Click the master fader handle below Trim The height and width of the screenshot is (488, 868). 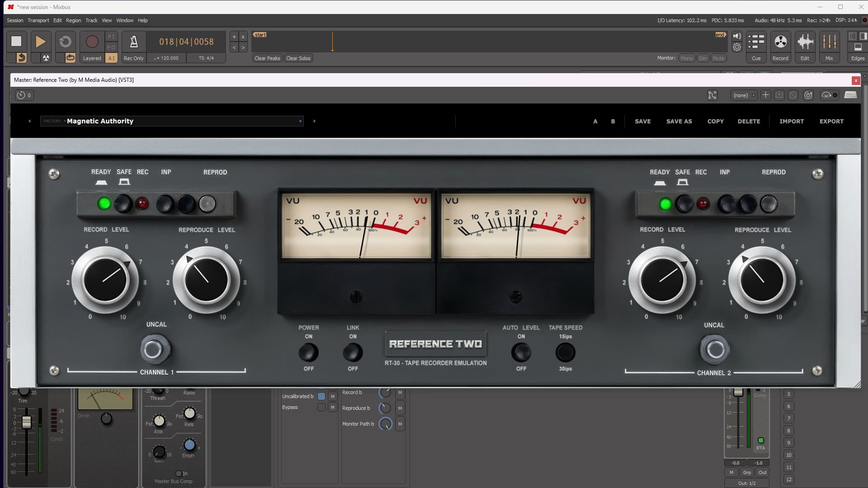tap(27, 422)
